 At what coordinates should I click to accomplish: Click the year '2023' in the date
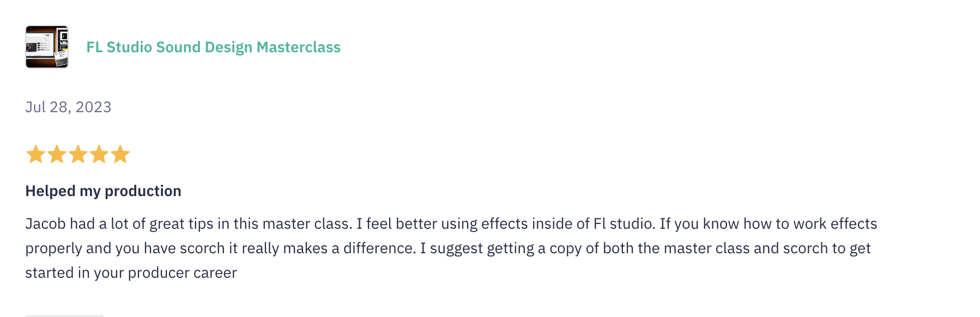[93, 107]
